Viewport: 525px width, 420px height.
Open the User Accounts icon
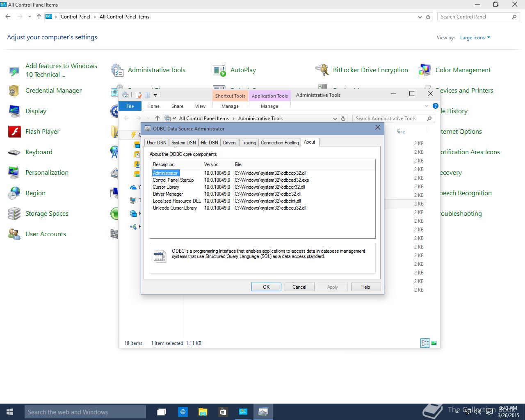click(x=14, y=234)
